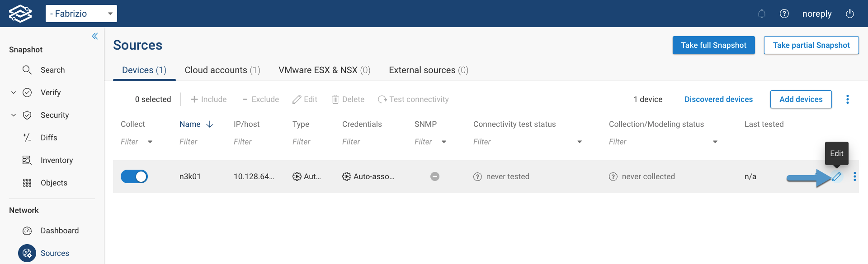Click the noreply user name
The image size is (868, 264).
pos(817,14)
